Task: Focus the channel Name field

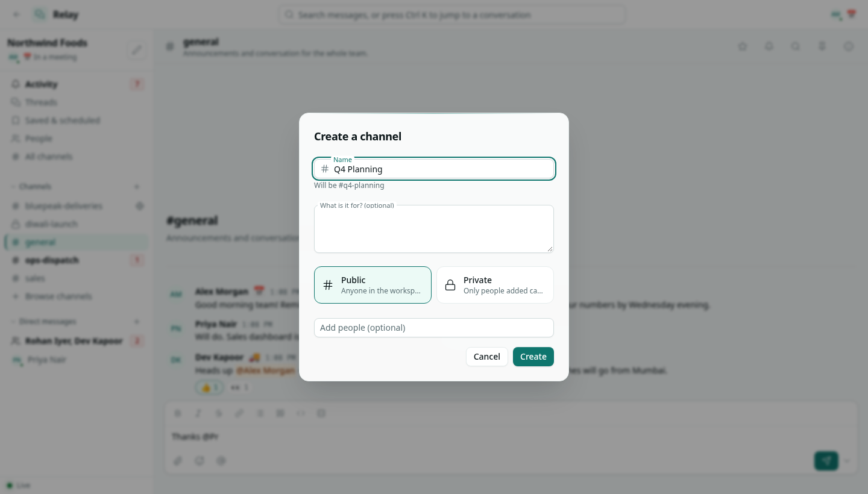Action: coord(434,169)
